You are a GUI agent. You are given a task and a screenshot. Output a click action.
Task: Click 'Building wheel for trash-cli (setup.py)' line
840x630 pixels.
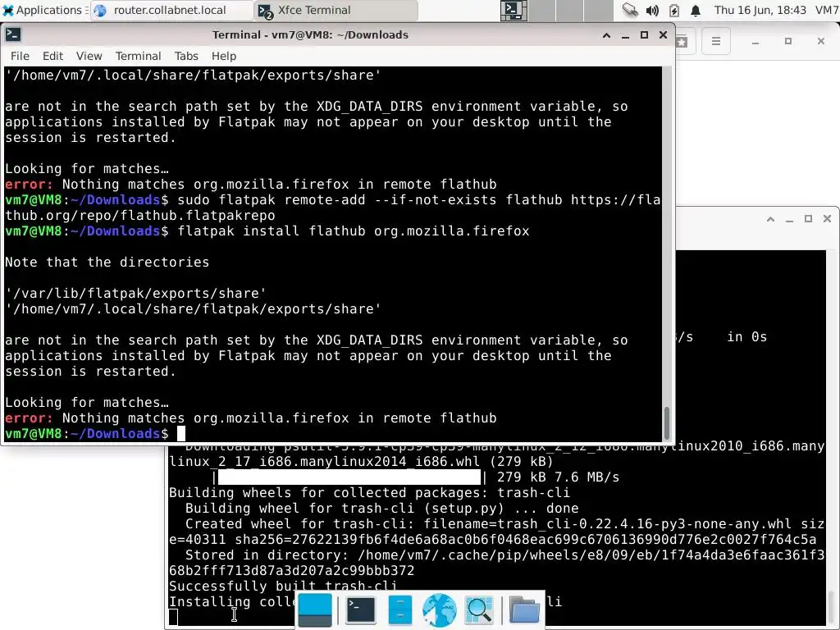click(x=382, y=508)
